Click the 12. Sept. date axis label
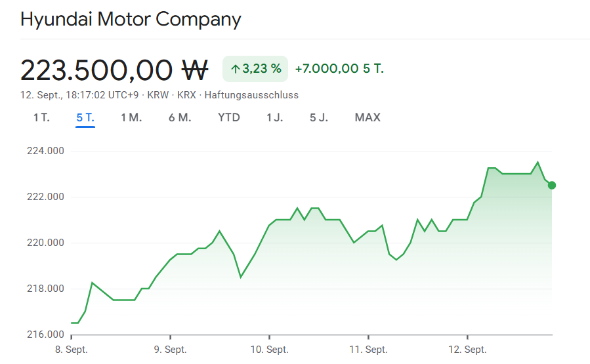Screen dimensions: 590x364 pyautogui.click(x=467, y=350)
